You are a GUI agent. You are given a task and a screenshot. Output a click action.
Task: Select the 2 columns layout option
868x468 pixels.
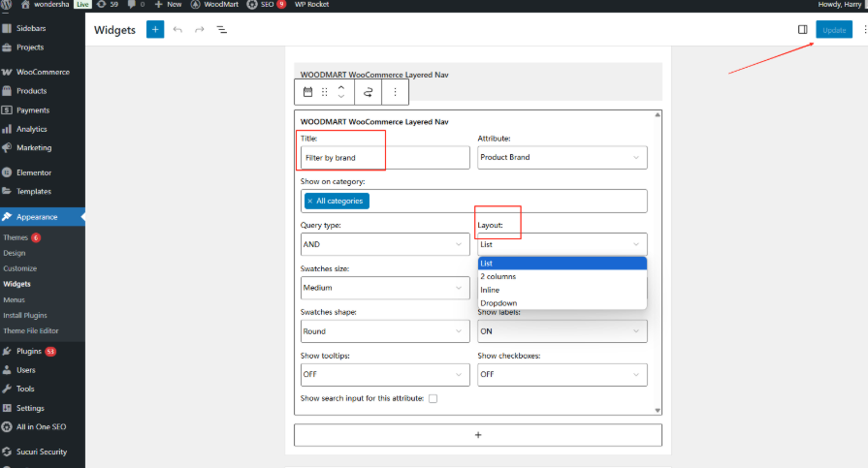pyautogui.click(x=498, y=276)
